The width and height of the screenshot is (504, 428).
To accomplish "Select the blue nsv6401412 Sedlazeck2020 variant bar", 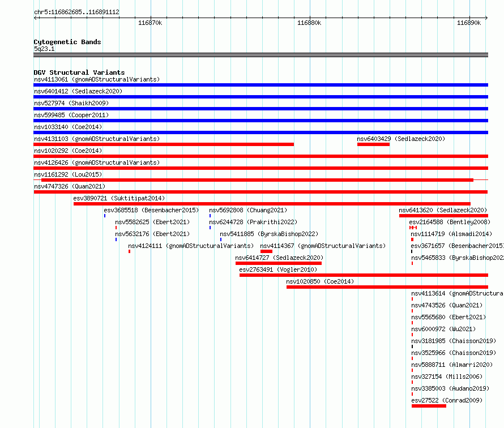I will coord(260,97).
